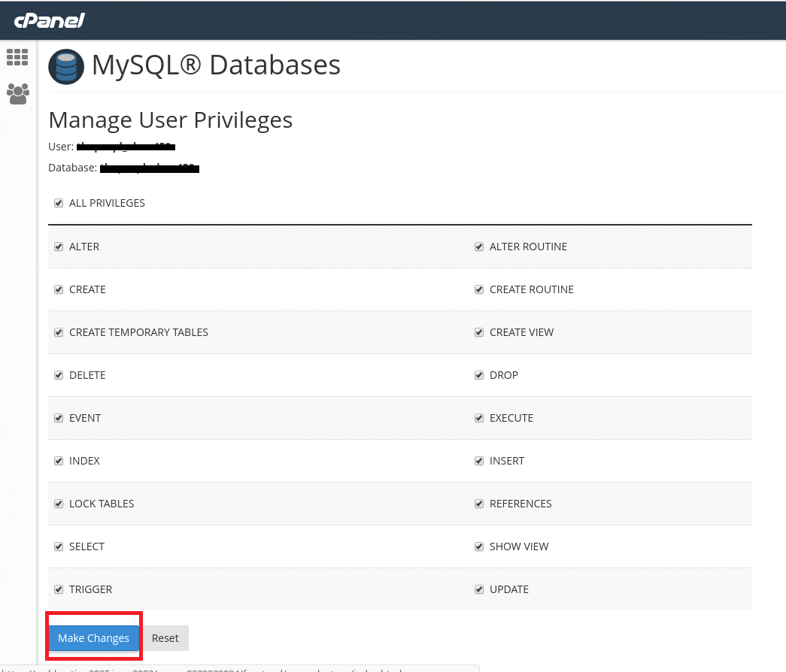The width and height of the screenshot is (786, 672).
Task: Open the home grid icon in sidebar
Action: click(x=17, y=57)
